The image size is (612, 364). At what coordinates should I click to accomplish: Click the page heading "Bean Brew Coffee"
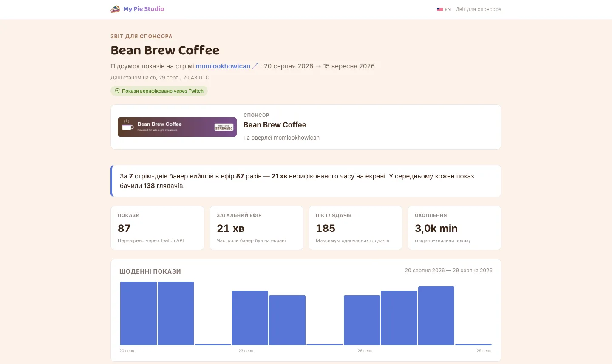[x=165, y=50]
